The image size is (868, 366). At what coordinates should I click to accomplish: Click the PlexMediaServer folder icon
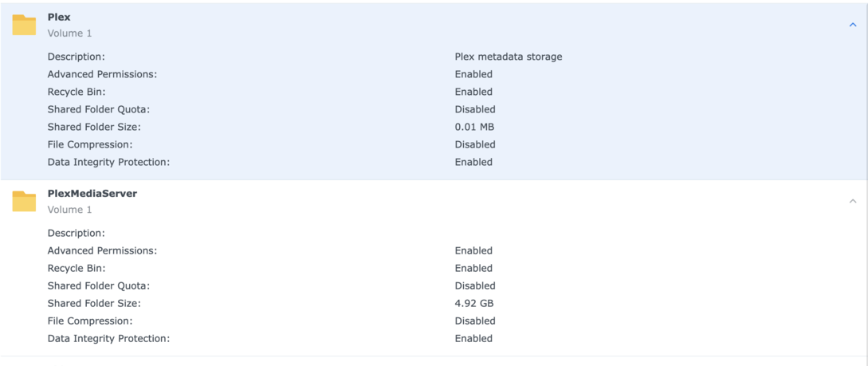coord(24,201)
